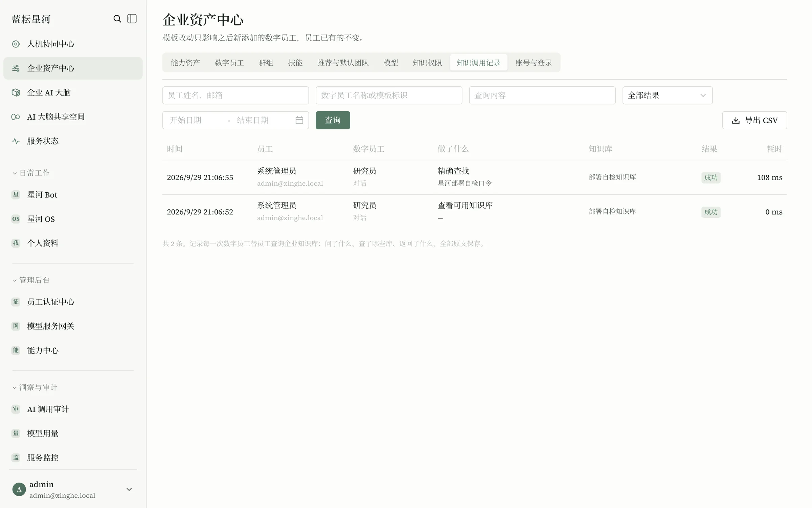
Task: Click the 模型用量 badge icon
Action: coord(16,433)
